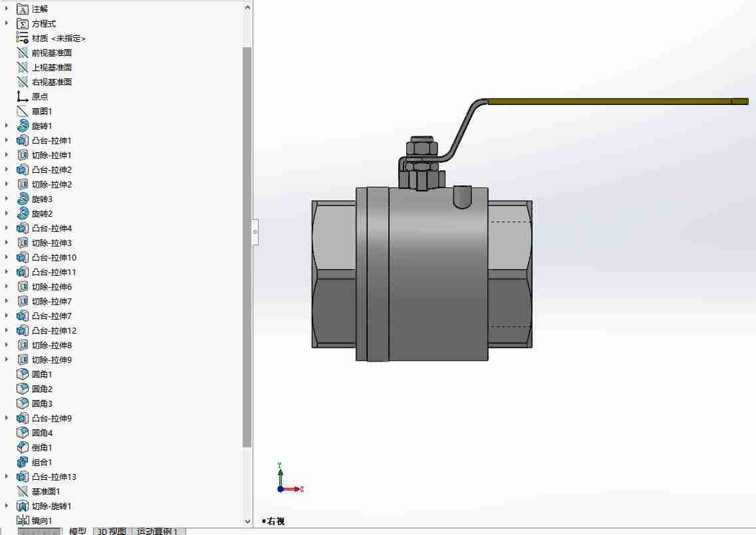
Task: Expand the 凸台-拉伸9 feature node
Action: tap(6, 418)
